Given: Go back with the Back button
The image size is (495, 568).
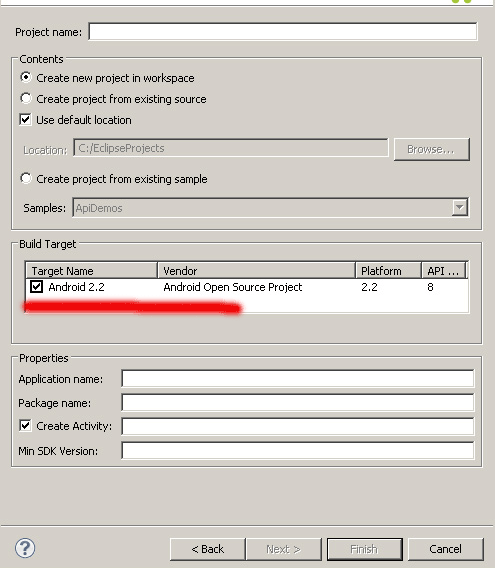Looking at the screenshot, I should coord(208,549).
